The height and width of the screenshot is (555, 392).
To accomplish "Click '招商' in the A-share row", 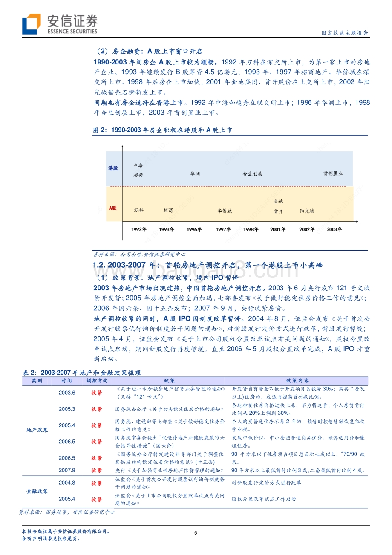I will 168,210.
